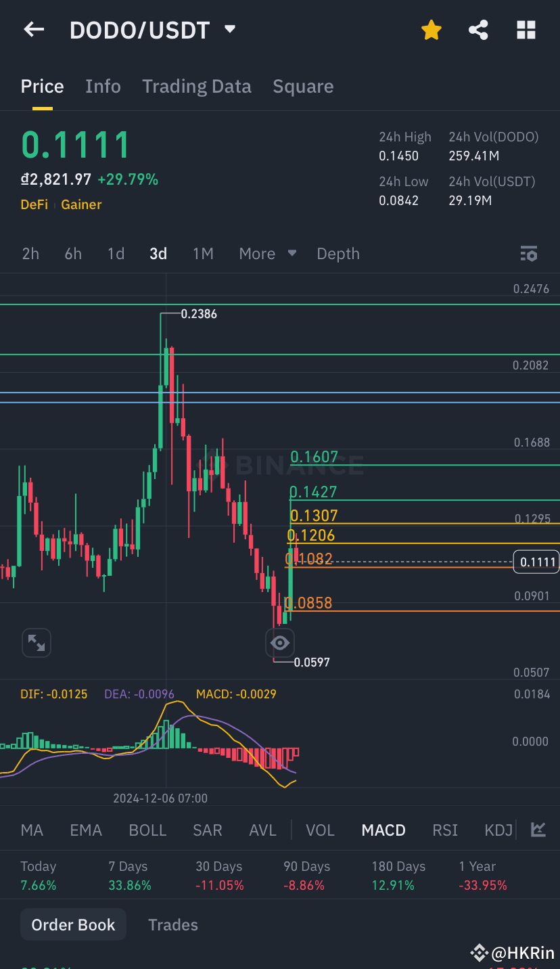
Task: Tap the 0.1206 price line label
Action: pyautogui.click(x=311, y=535)
